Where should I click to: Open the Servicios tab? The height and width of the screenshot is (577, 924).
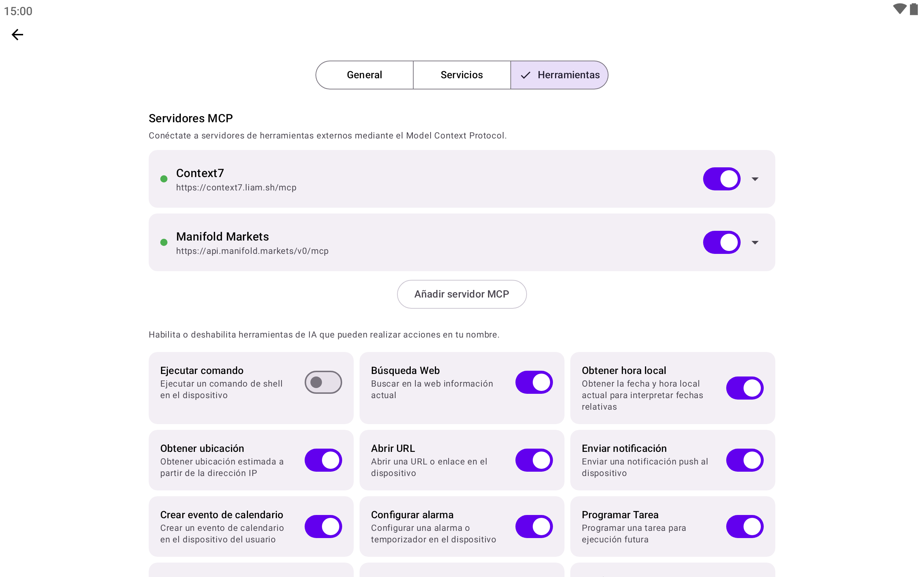point(462,75)
